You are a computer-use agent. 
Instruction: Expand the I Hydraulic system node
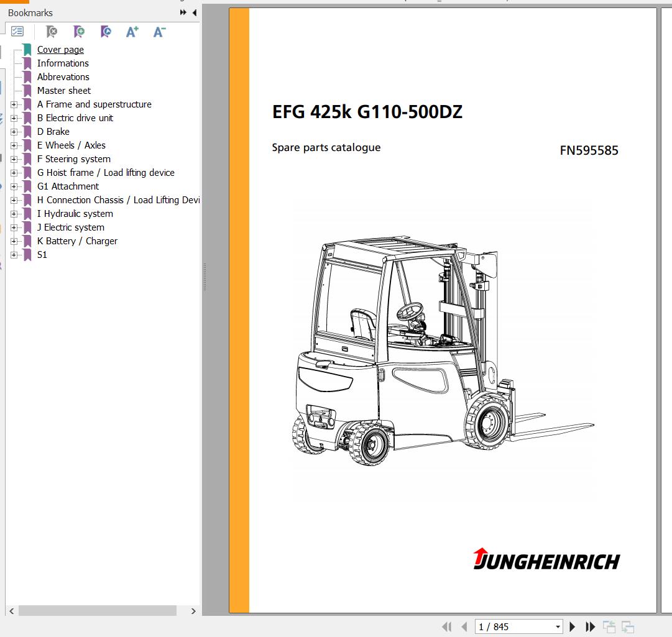click(14, 214)
